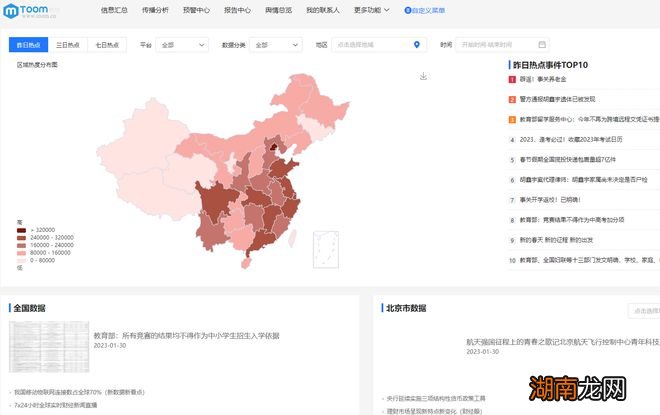The width and height of the screenshot is (660, 415).
Task: Switch to 七日热点 tab
Action: click(x=107, y=45)
